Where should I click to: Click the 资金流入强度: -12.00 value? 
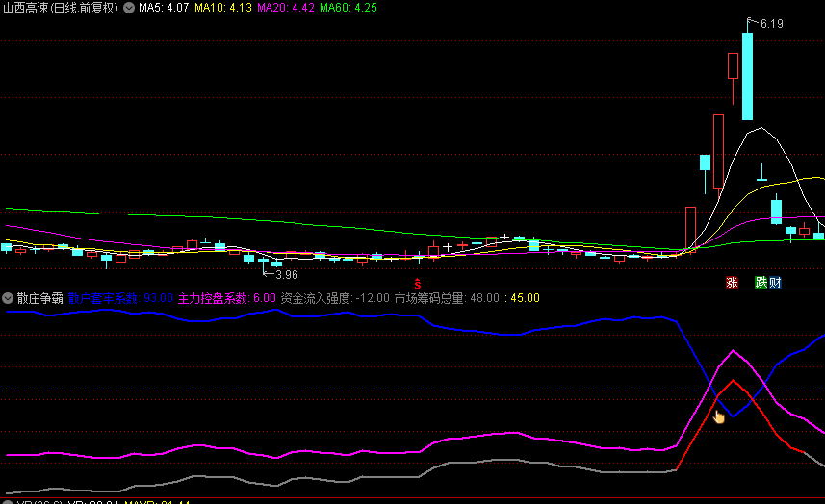(335, 298)
